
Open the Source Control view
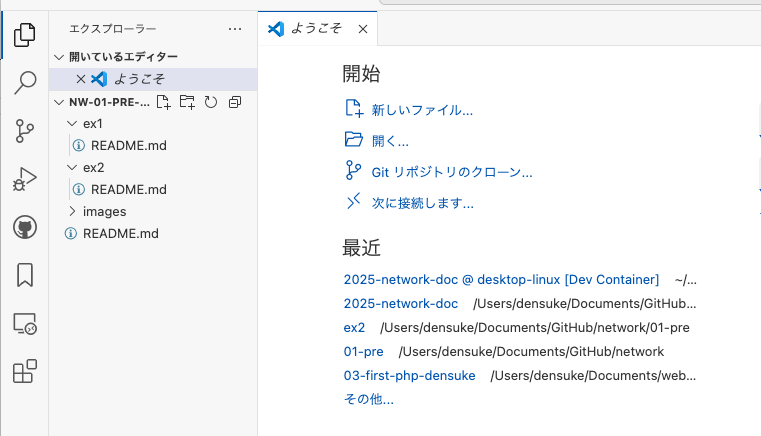pyautogui.click(x=25, y=131)
